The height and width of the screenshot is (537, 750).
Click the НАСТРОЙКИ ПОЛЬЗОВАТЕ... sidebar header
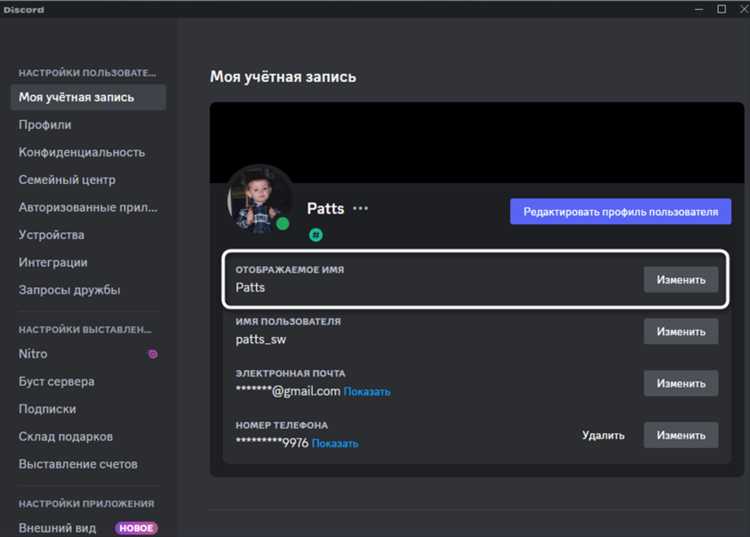coord(87,73)
